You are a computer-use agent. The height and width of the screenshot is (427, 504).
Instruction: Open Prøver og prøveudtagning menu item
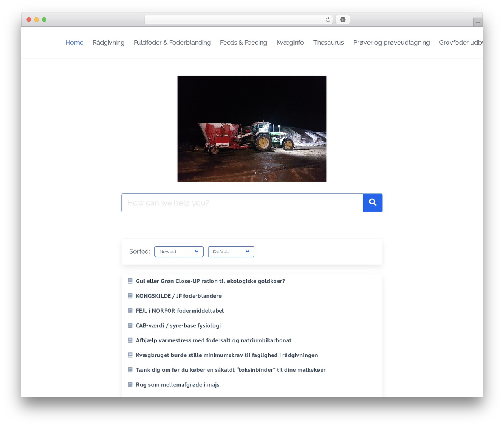tap(391, 43)
